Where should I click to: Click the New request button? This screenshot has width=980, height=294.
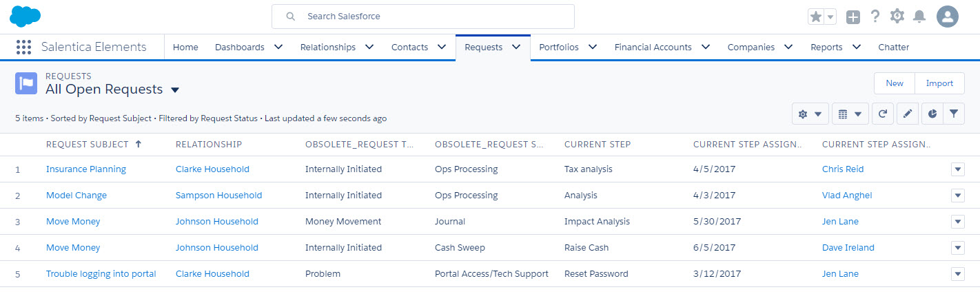pos(894,83)
